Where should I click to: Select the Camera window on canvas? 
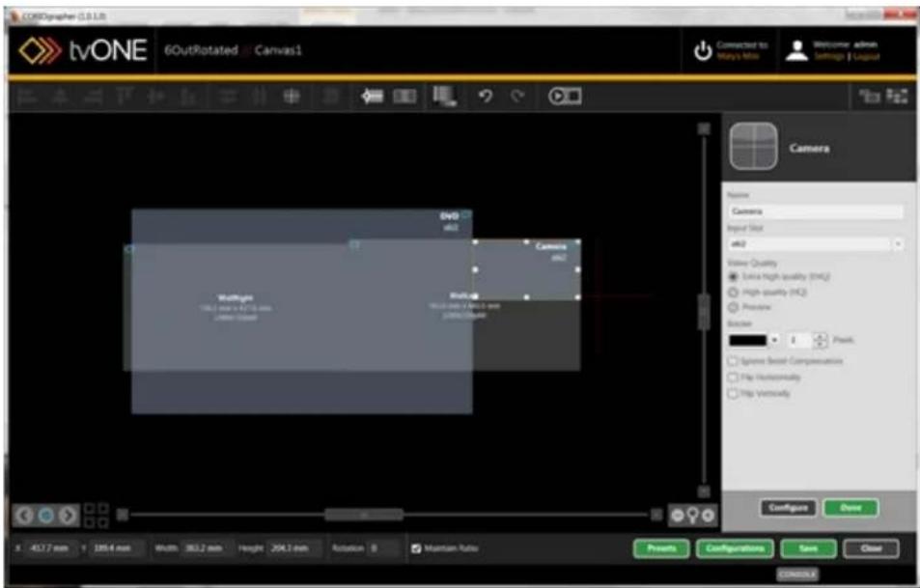coord(526,270)
